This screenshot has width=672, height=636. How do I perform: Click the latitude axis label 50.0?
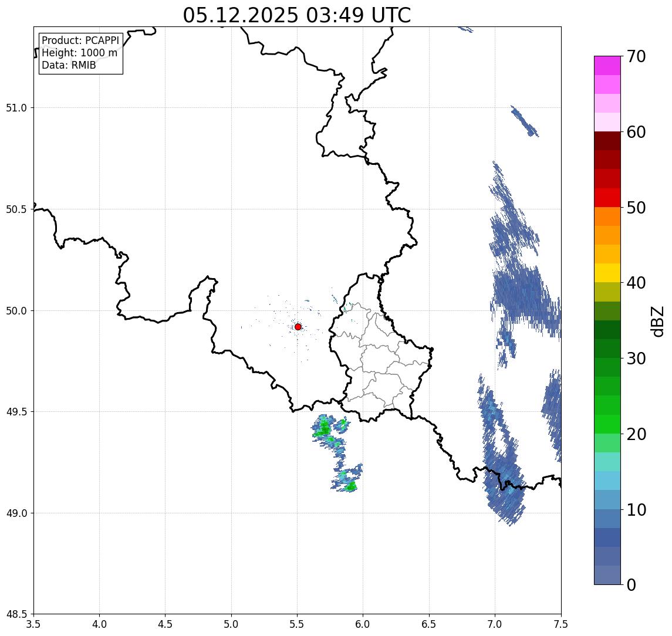coord(16,311)
